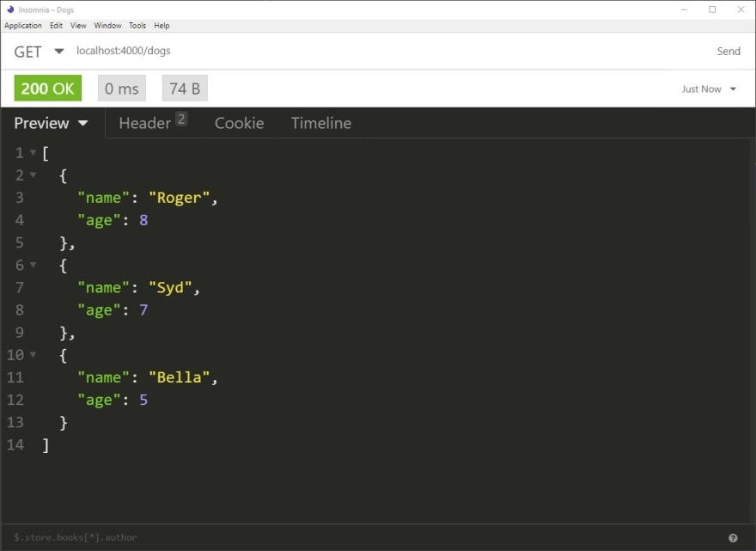Switch to the Cookie tab
The height and width of the screenshot is (551, 756).
[x=239, y=123]
